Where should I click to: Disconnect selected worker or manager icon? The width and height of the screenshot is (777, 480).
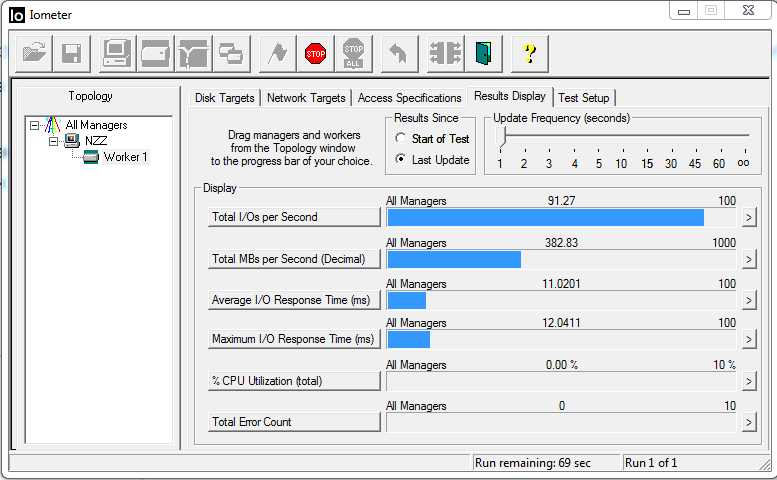[445, 53]
